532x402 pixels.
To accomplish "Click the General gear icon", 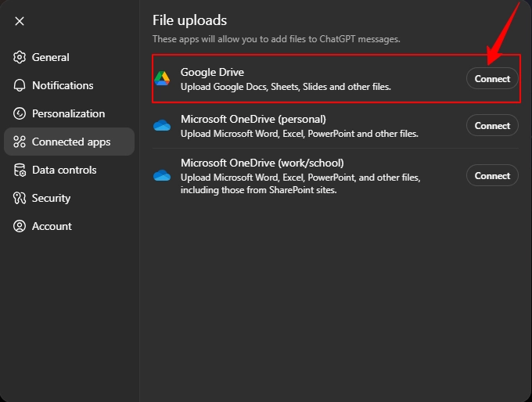I will click(20, 57).
